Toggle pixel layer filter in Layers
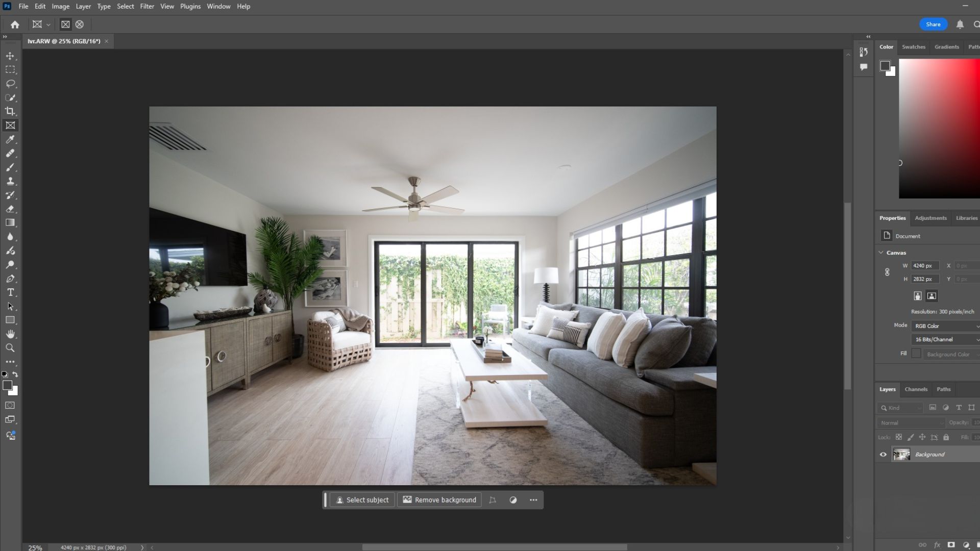The height and width of the screenshot is (551, 980). point(933,408)
